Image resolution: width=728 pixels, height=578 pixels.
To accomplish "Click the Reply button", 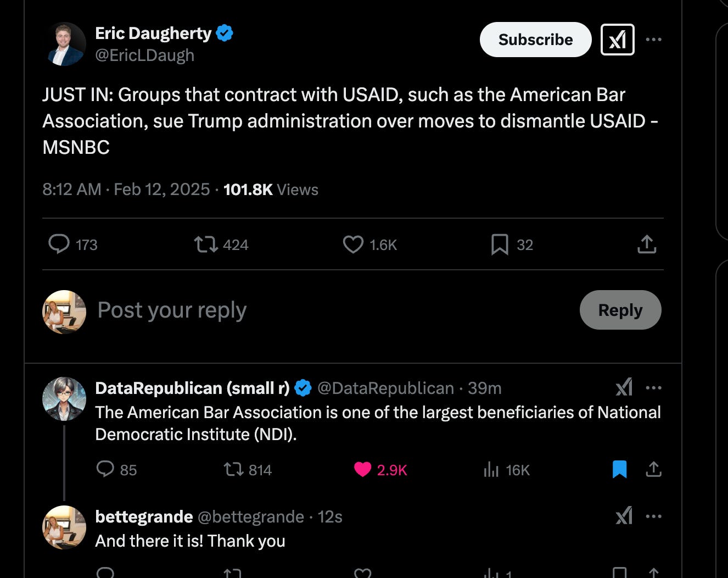I will 620,310.
